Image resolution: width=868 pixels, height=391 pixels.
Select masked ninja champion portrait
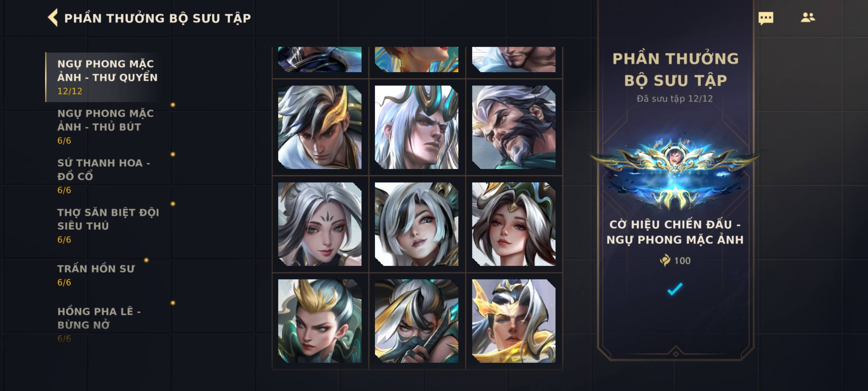pyautogui.click(x=417, y=321)
